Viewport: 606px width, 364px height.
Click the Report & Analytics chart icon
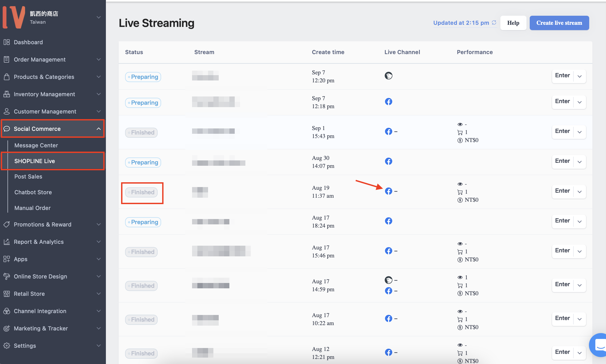point(7,242)
